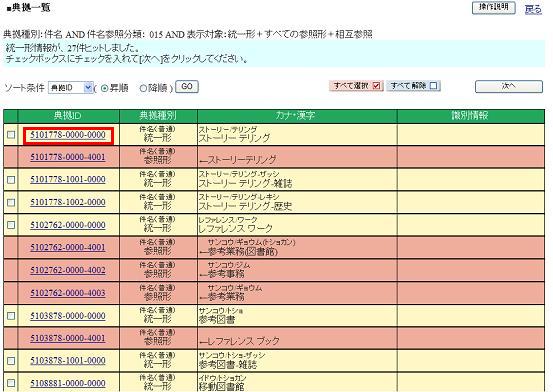
Task: Select the 昇順 radio button
Action: 104,88
